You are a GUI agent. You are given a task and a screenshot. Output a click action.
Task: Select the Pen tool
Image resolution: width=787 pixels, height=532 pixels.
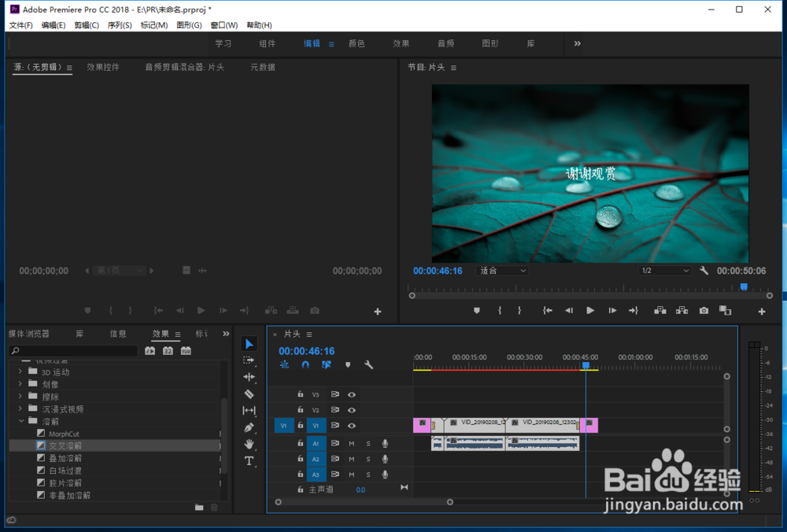coord(249,427)
